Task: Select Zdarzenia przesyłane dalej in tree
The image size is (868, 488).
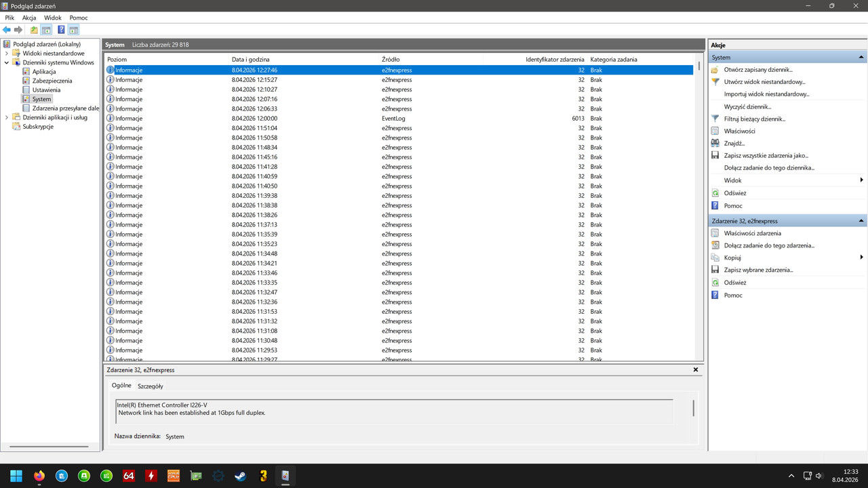Action: 66,108
